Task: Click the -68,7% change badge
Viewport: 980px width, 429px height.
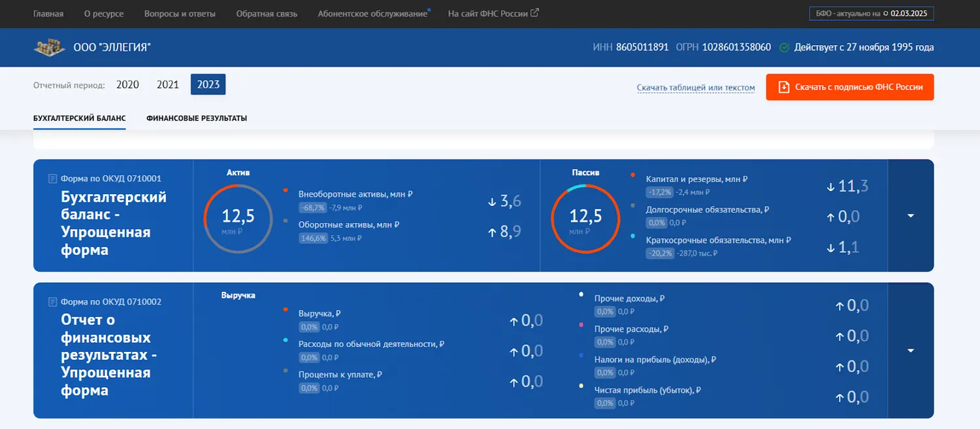Action: pyautogui.click(x=312, y=208)
